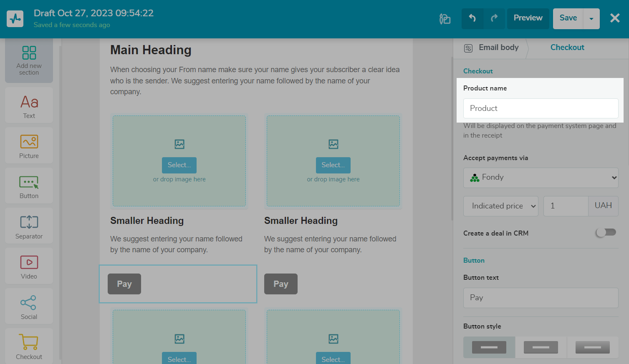Click the redo arrow in header

494,18
